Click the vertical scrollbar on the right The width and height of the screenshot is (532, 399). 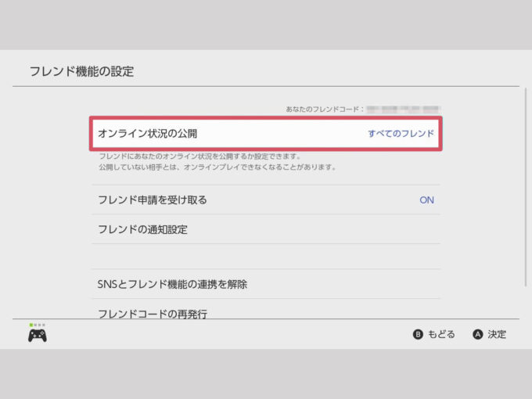tap(526, 187)
